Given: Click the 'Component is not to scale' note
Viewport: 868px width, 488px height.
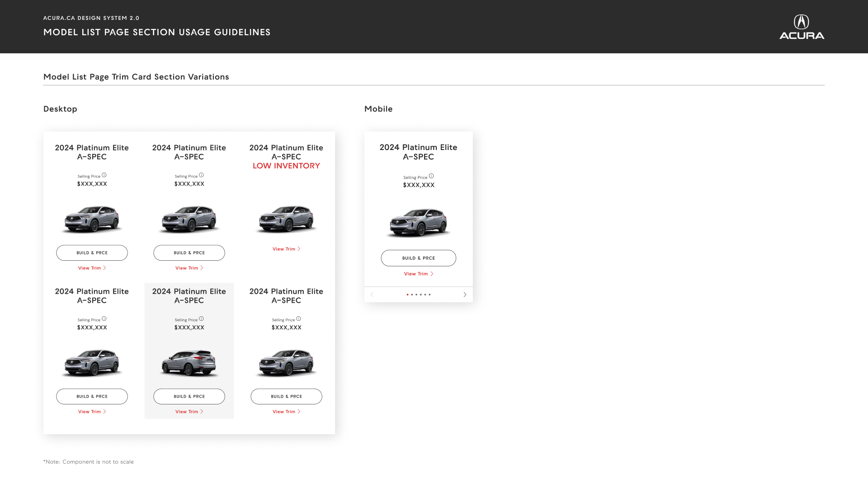Looking at the screenshot, I should click(89, 462).
